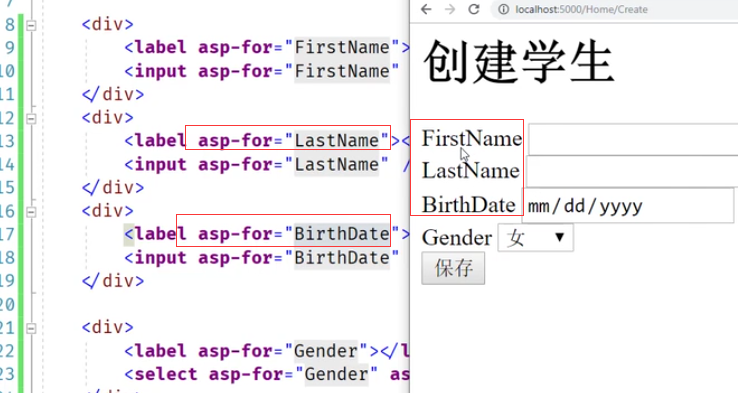Click the FirstName text input in browser
This screenshot has height=393, width=738.
[633, 139]
